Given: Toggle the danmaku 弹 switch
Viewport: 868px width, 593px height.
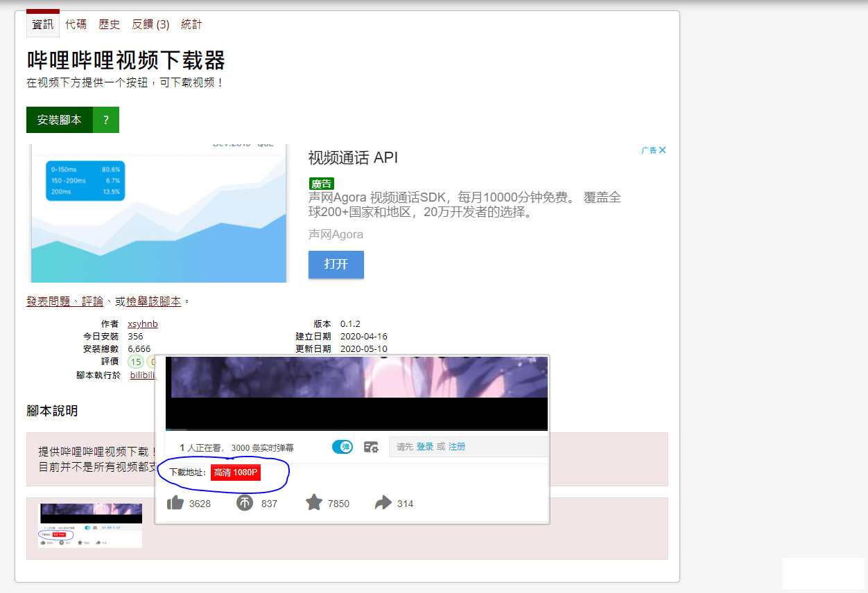Looking at the screenshot, I should pos(342,447).
